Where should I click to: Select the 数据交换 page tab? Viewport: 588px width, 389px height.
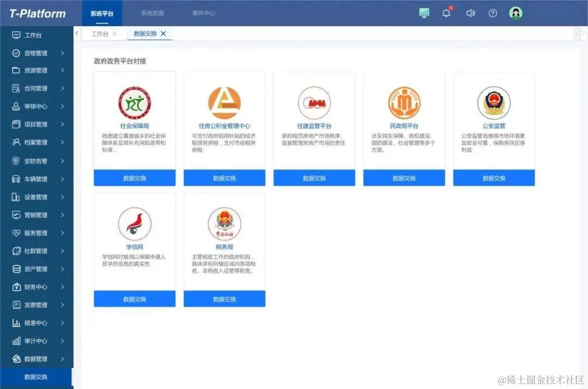coord(145,34)
